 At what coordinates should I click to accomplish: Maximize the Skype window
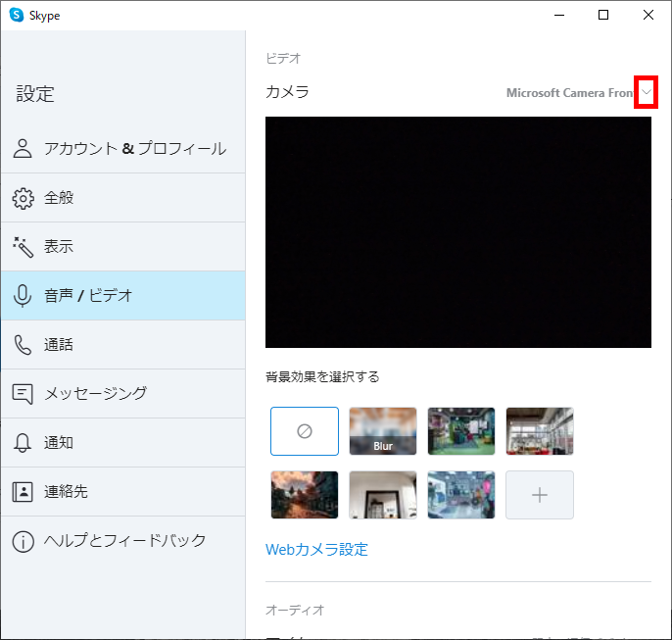[603, 15]
